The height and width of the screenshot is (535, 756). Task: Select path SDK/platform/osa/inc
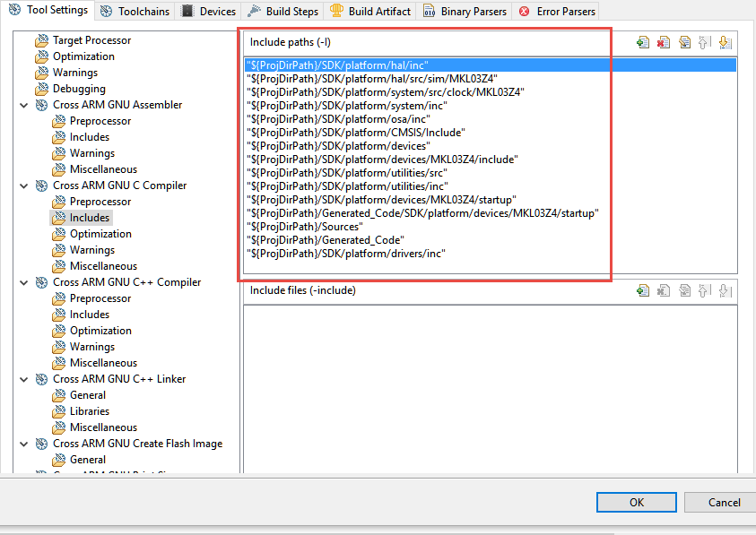(491, 119)
